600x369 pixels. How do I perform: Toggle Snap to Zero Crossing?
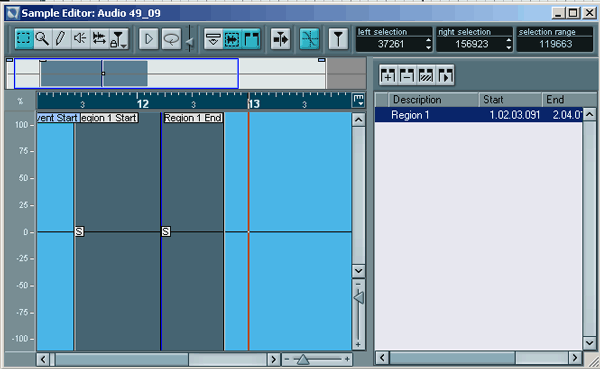309,39
